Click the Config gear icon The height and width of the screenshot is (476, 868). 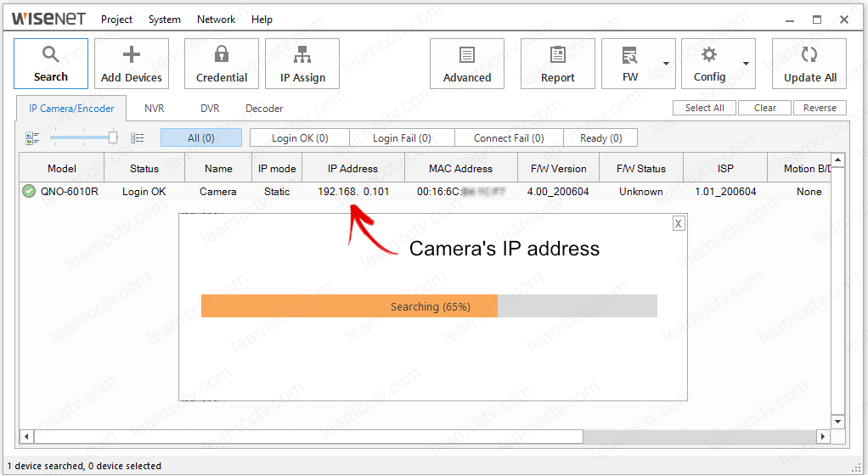(709, 55)
